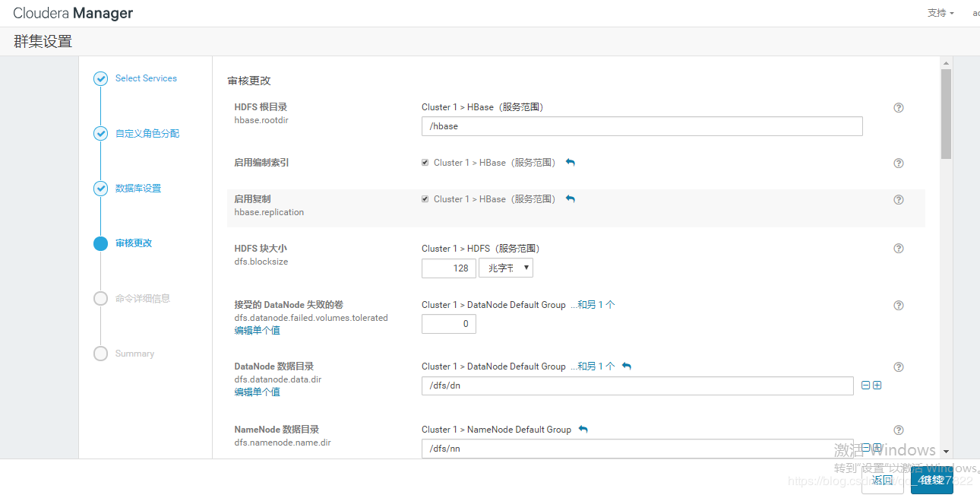This screenshot has height=495, width=980.
Task: Uncheck the hbase.replication checkbox
Action: pos(425,199)
